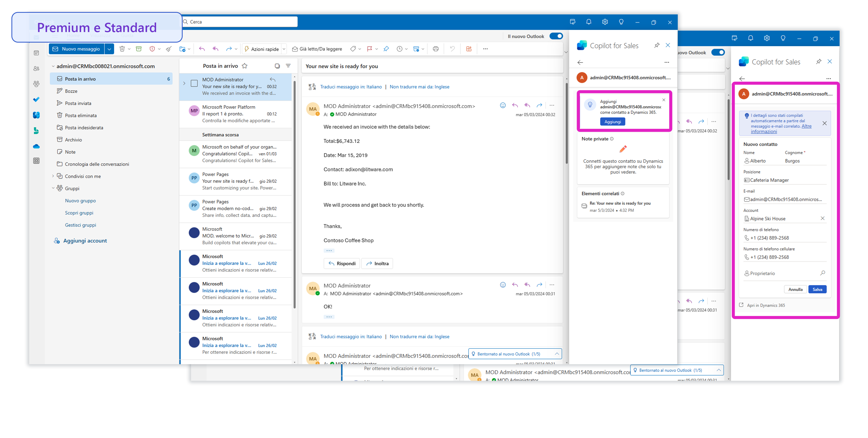
Task: Open the Copilot for Sales options menu
Action: coord(667,62)
